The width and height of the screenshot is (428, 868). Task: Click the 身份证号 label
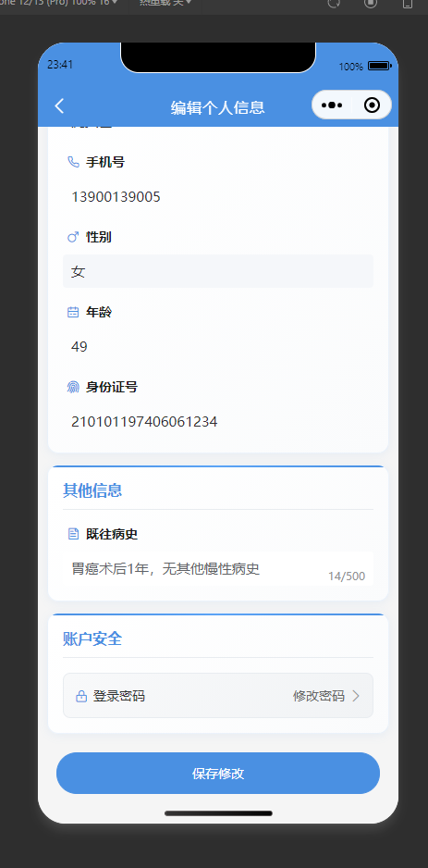[112, 387]
